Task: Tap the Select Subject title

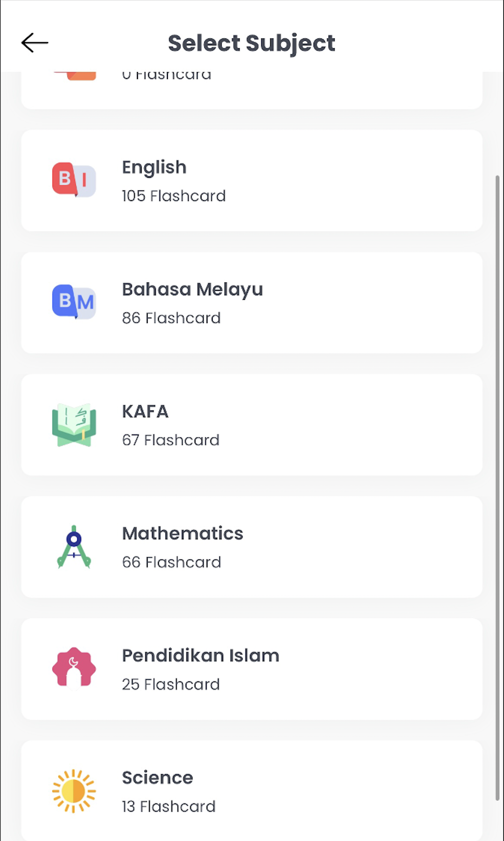Action: pyautogui.click(x=252, y=43)
